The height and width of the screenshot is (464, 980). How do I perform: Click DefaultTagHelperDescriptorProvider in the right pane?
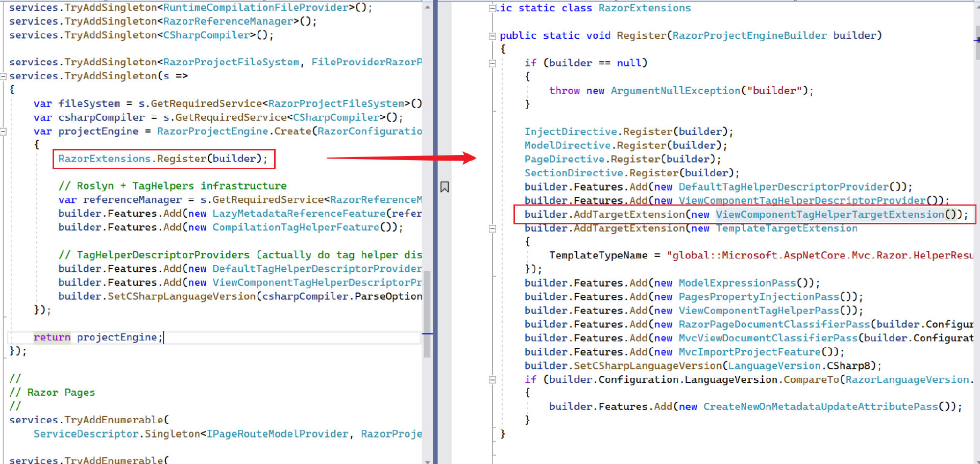(x=783, y=187)
